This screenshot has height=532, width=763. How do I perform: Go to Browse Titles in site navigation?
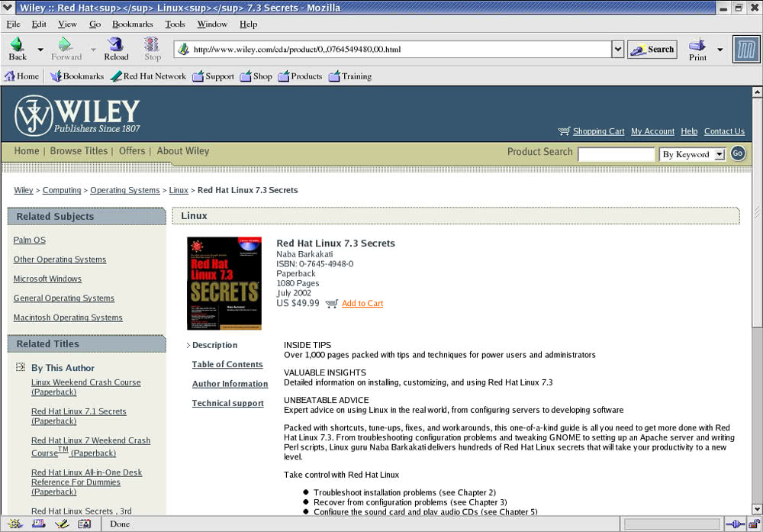pos(79,151)
